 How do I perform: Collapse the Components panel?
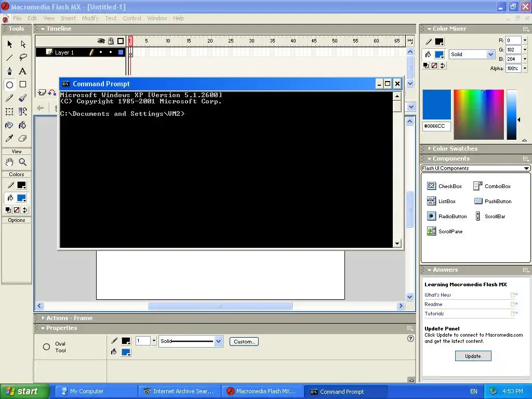429,159
